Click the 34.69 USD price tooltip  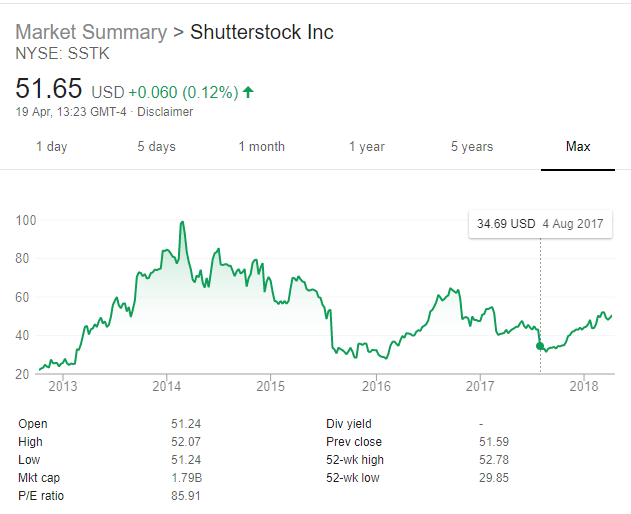(540, 224)
